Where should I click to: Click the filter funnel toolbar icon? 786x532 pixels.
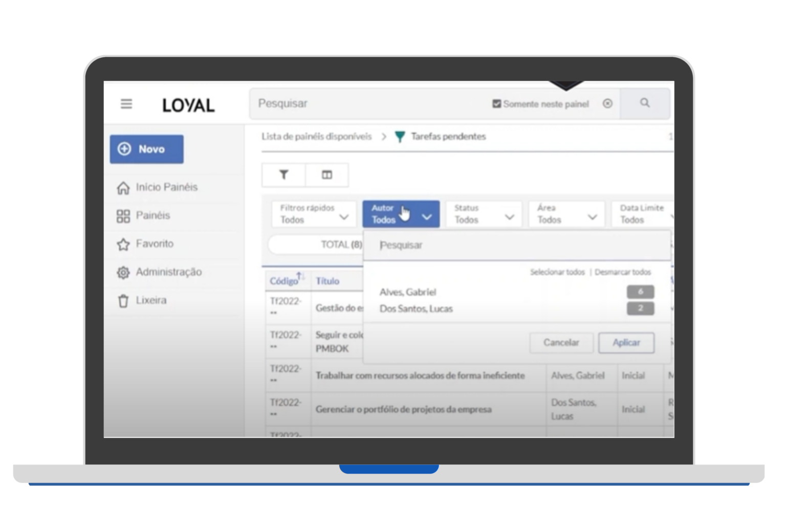click(x=283, y=175)
